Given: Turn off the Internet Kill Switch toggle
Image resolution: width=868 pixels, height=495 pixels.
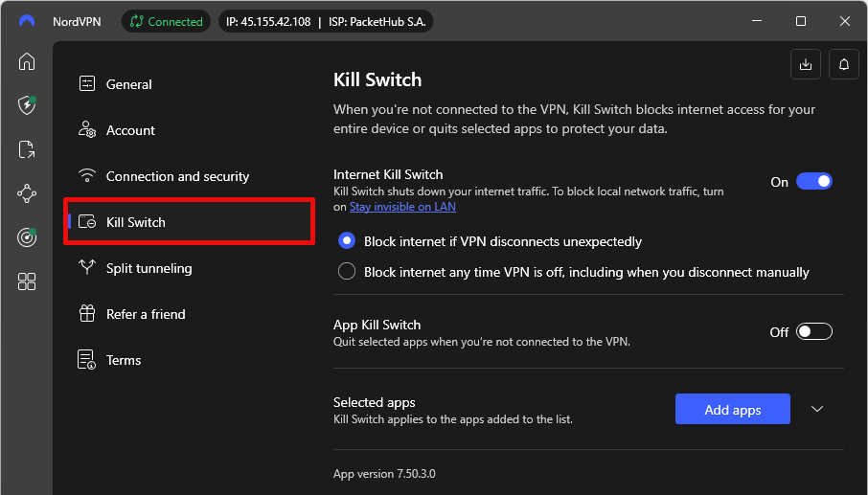Looking at the screenshot, I should pyautogui.click(x=813, y=181).
